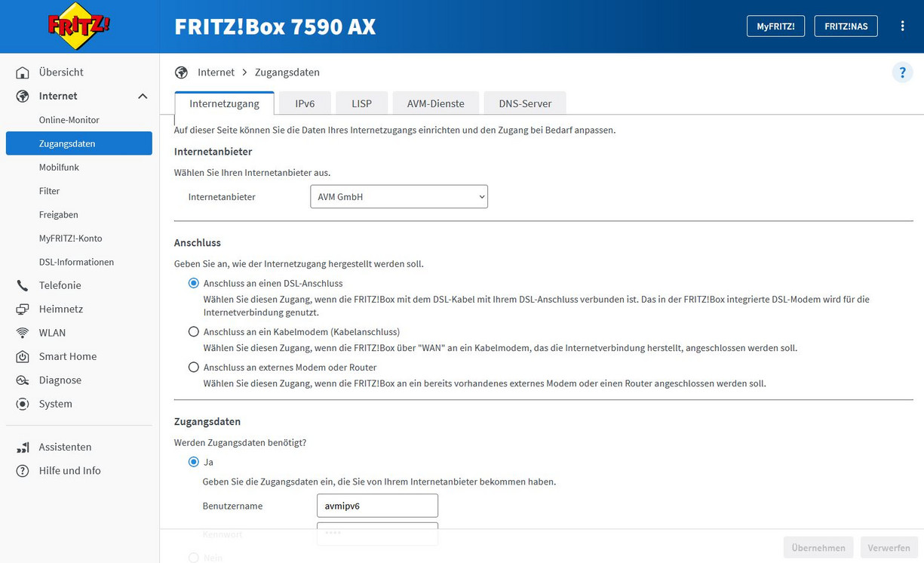The width and height of the screenshot is (924, 563).
Task: Collapse the Internet menu chevron
Action: (143, 97)
